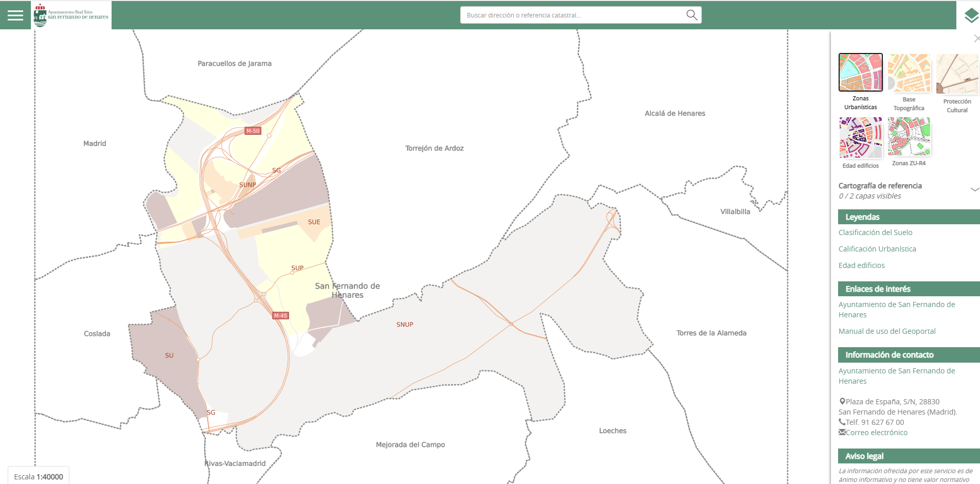Click the San Fernando de Henares logo
980x484 pixels.
71,15
